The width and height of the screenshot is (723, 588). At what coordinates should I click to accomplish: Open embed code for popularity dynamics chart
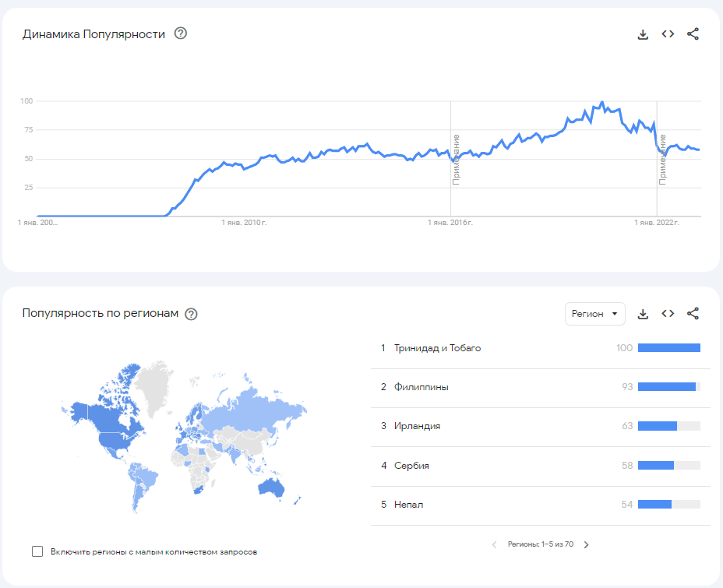point(668,34)
